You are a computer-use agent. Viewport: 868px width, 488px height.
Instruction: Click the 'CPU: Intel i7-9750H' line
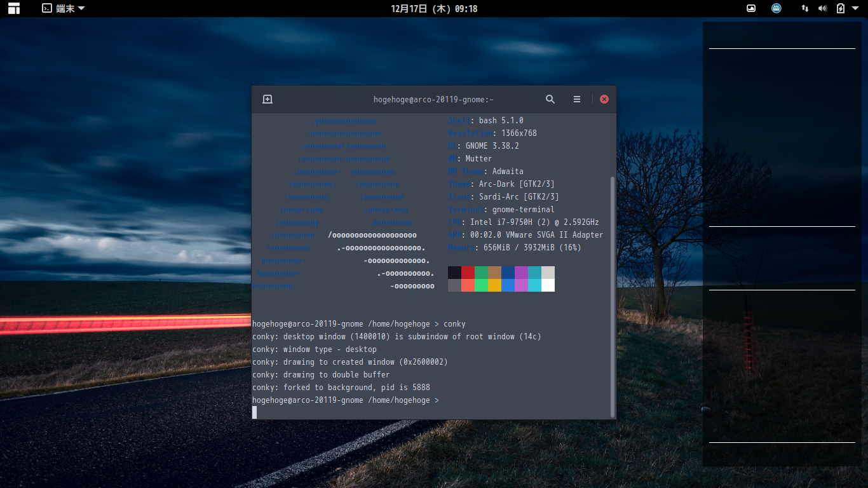524,222
